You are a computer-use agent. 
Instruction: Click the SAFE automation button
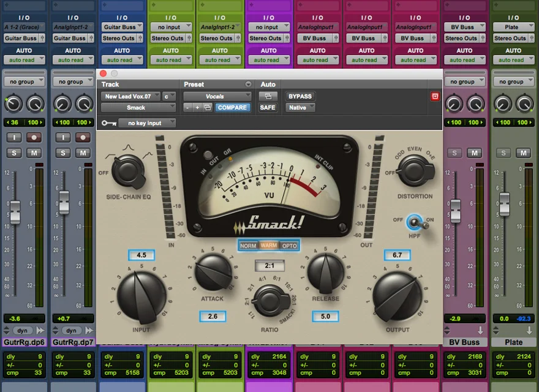point(268,108)
